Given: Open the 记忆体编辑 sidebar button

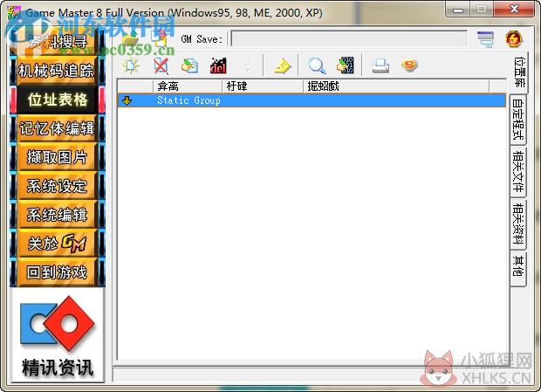Looking at the screenshot, I should (x=57, y=128).
